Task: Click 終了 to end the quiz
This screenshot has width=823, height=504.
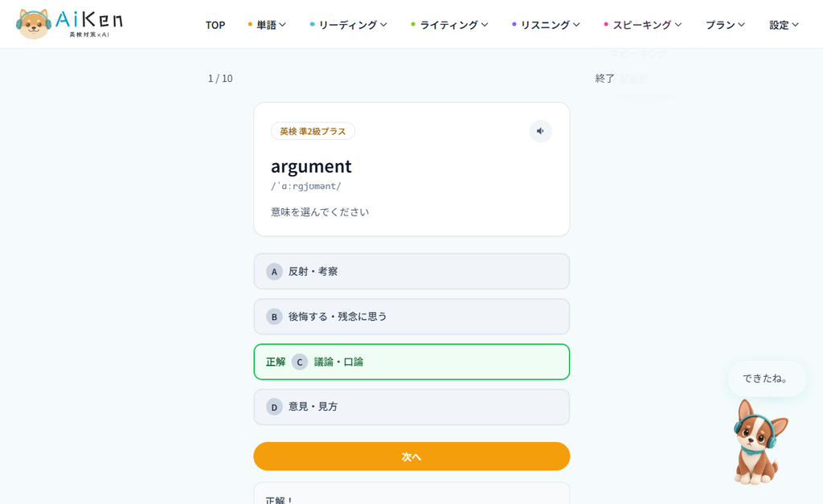Action: pos(604,78)
